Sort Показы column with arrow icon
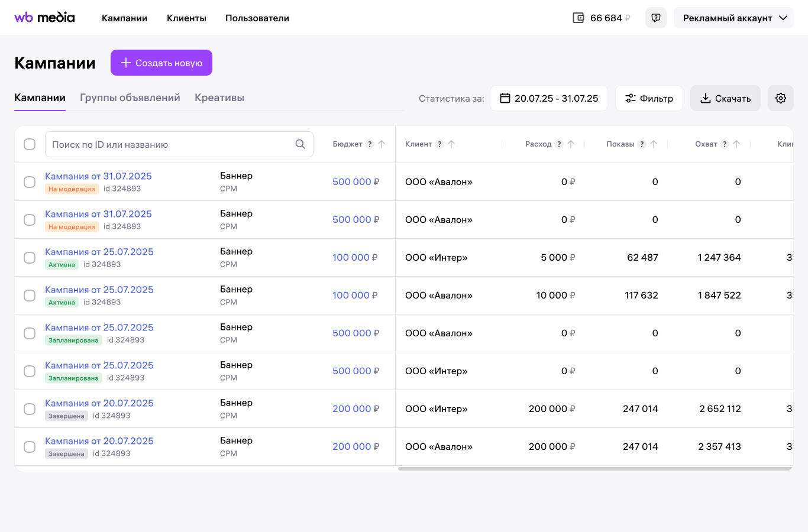 click(x=654, y=144)
